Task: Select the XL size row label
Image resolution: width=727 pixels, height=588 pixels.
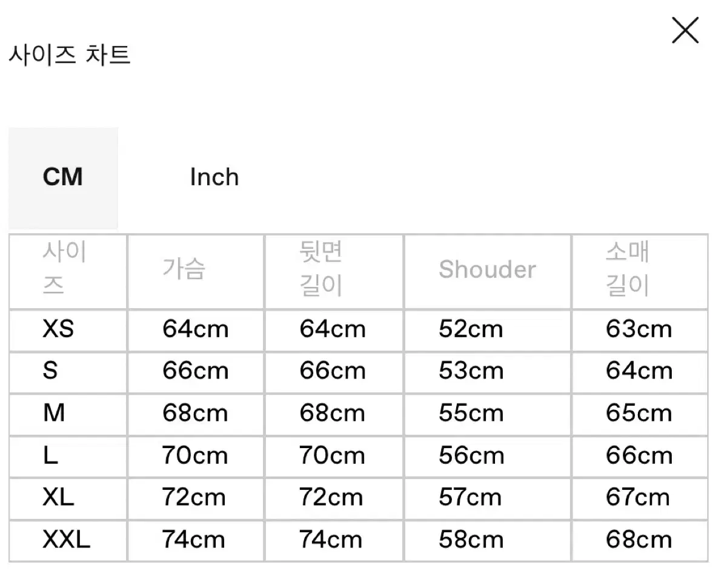Action: [x=58, y=498]
